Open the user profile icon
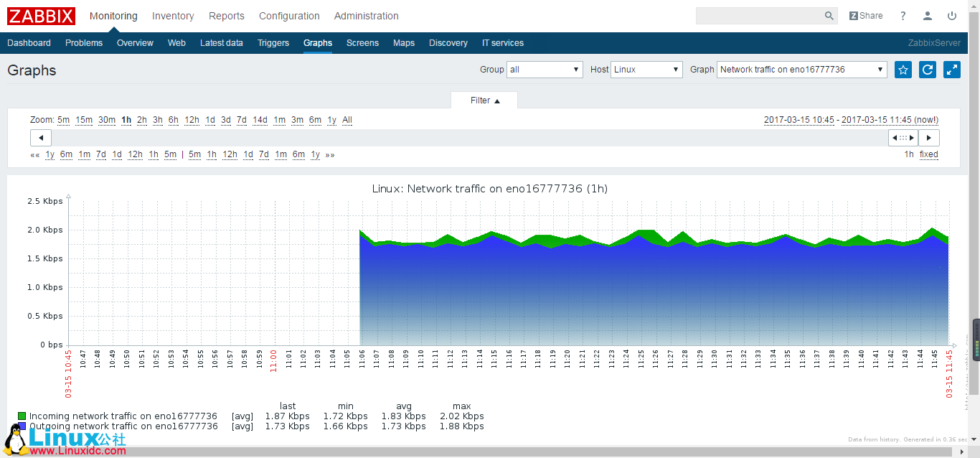Viewport: 980px width, 458px height. [927, 15]
